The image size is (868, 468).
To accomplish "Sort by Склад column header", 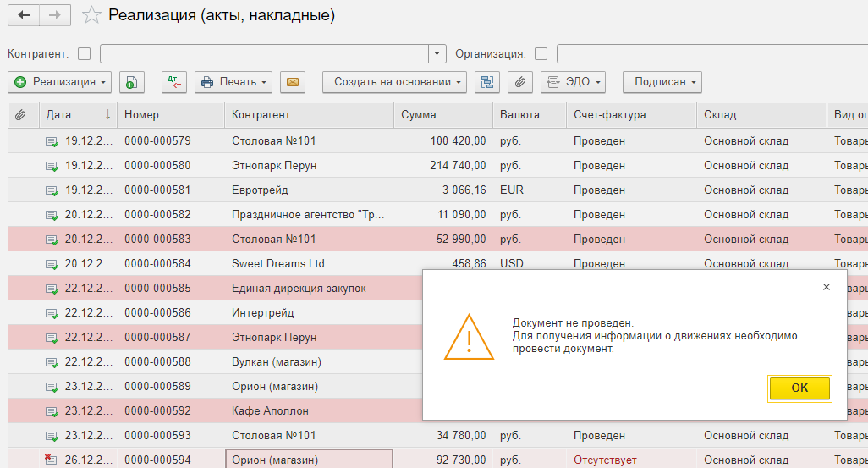I will click(761, 115).
